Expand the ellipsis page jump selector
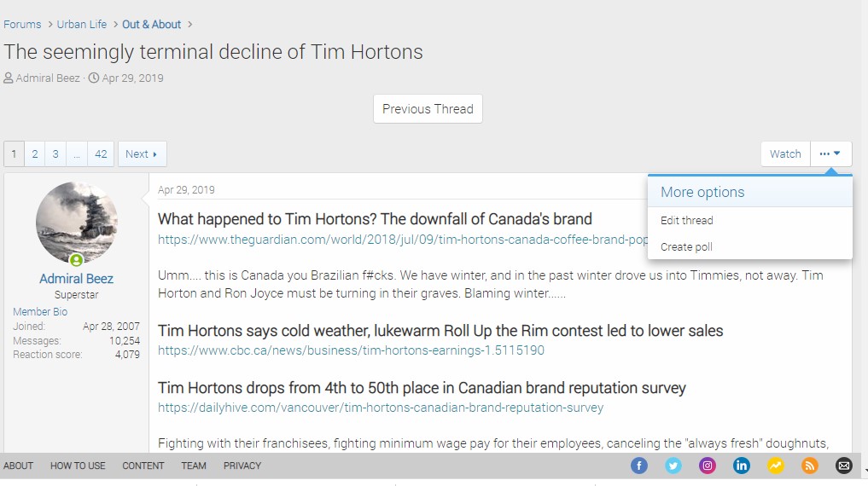The image size is (868, 486). coord(77,154)
